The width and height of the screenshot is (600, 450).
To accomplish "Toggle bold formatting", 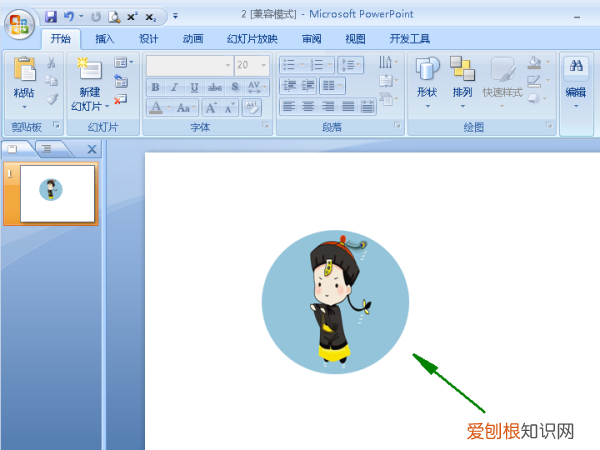I will click(x=155, y=87).
